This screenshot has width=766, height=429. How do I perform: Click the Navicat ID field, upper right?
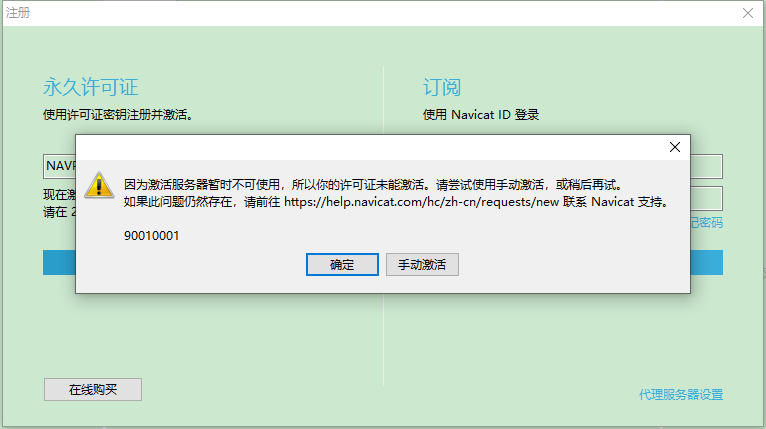tap(706, 166)
